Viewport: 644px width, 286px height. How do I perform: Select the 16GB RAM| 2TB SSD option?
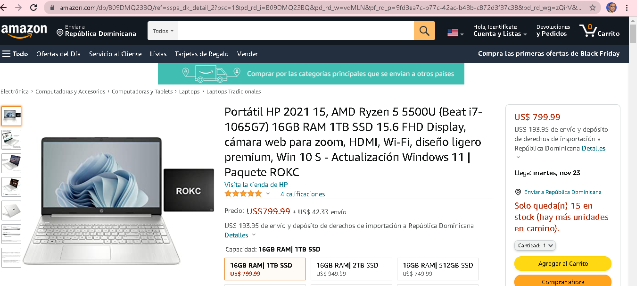pyautogui.click(x=351, y=269)
